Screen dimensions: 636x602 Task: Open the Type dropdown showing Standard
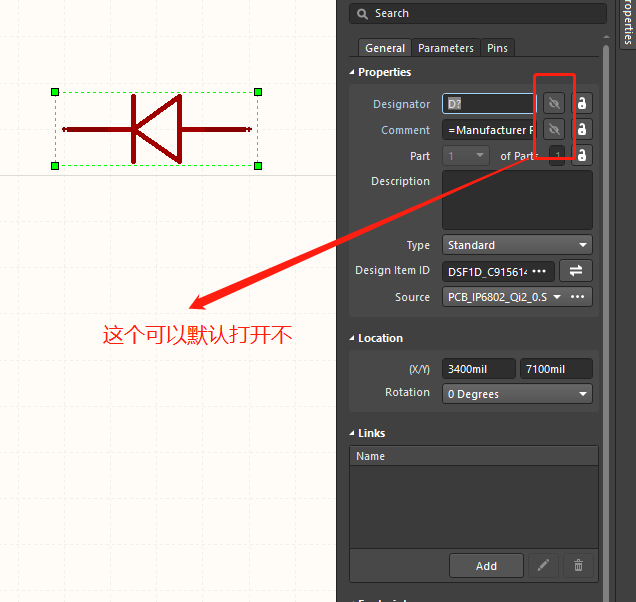tap(517, 245)
